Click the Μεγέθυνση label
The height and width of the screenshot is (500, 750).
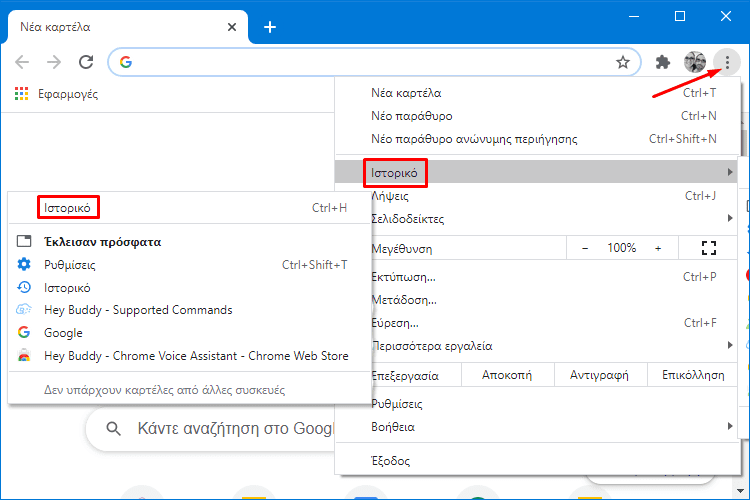point(402,249)
